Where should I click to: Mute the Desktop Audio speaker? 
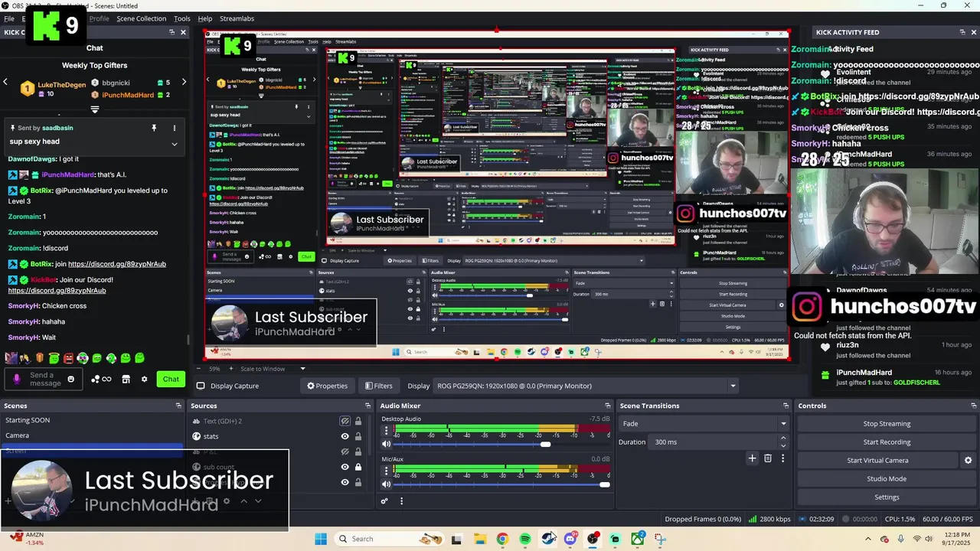(387, 444)
